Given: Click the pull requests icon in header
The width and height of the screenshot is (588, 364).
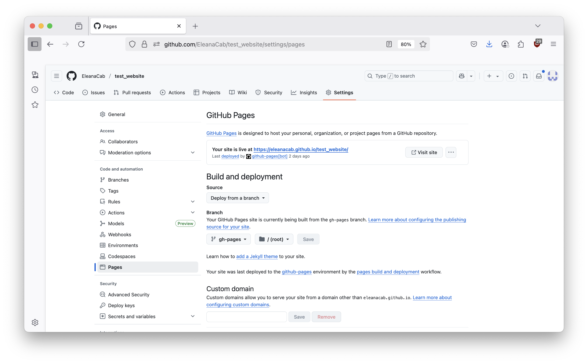Looking at the screenshot, I should pyautogui.click(x=525, y=76).
